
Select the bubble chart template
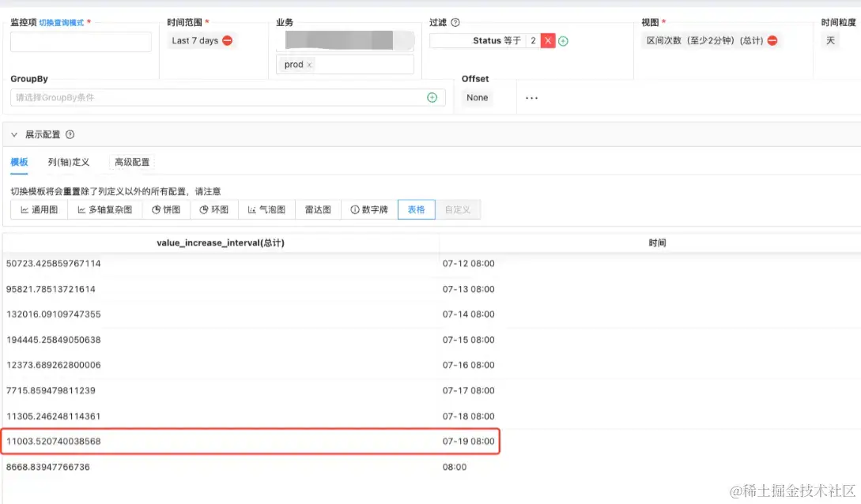tap(267, 209)
